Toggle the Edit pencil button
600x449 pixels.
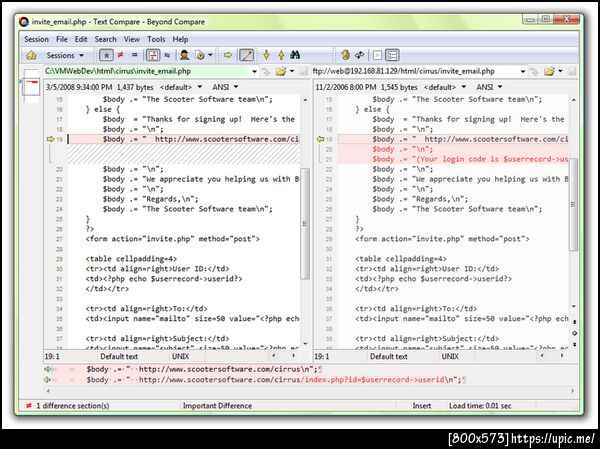pyautogui.click(x=246, y=56)
